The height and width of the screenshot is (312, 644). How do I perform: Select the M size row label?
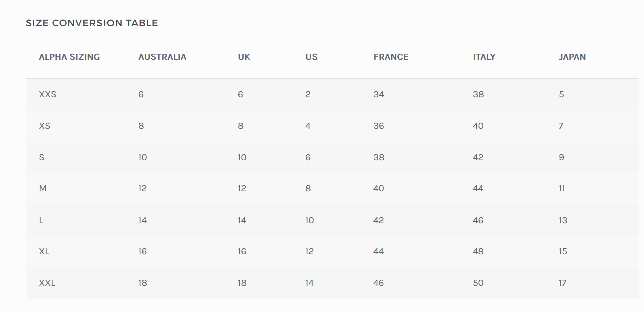(x=43, y=189)
